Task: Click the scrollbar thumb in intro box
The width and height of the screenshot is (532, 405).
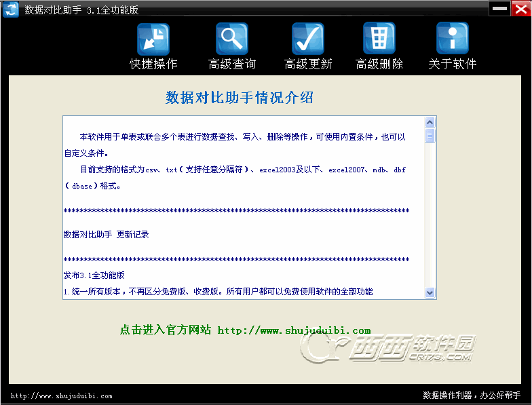Action: click(430, 136)
